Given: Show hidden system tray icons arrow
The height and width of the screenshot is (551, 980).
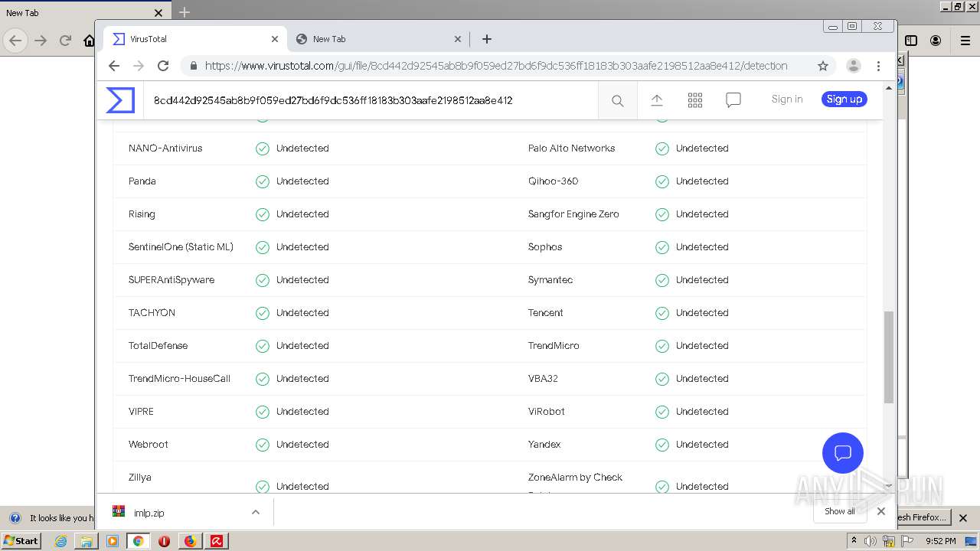Looking at the screenshot, I should point(854,540).
